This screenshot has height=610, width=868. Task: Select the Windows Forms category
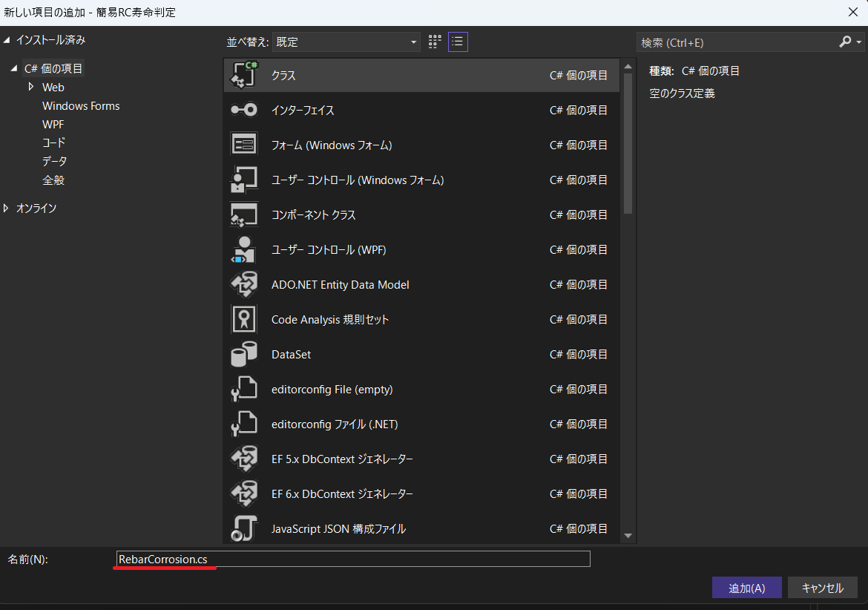point(81,106)
